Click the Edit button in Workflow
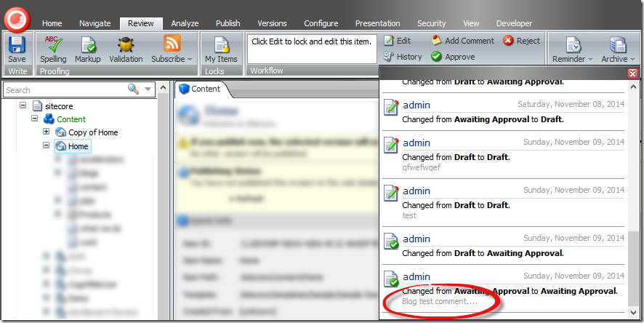This screenshot has height=323, width=644. tap(398, 41)
